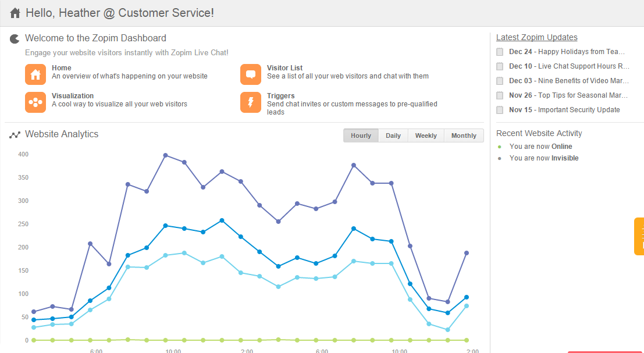Click the 'Welcome to the Zopim Dashboard' heading

(95, 38)
